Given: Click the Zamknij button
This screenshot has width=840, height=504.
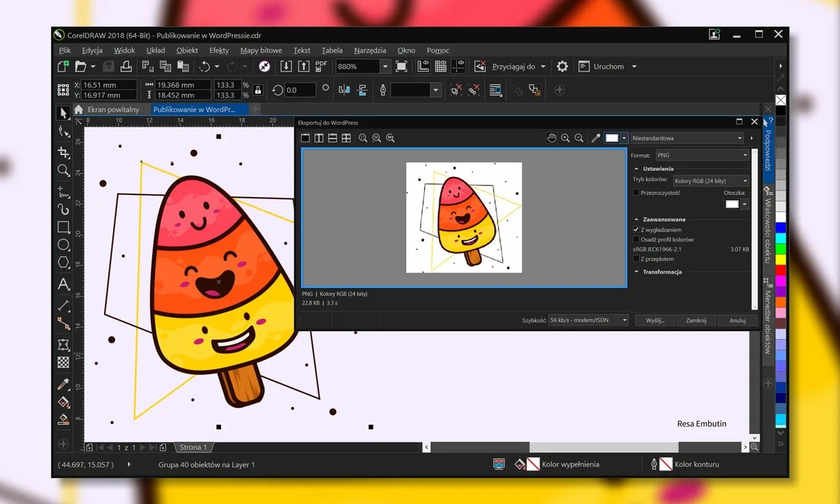Looking at the screenshot, I should coord(696,320).
